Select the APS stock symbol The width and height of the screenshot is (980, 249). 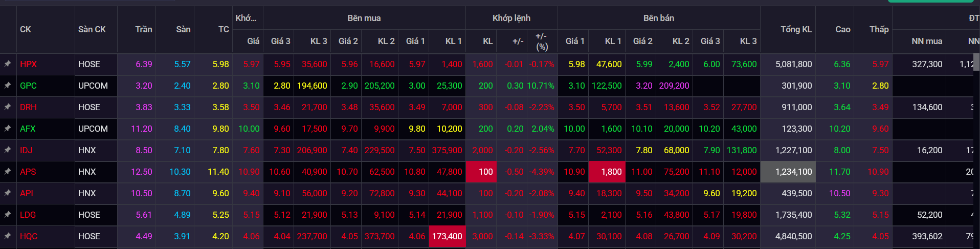[28, 172]
